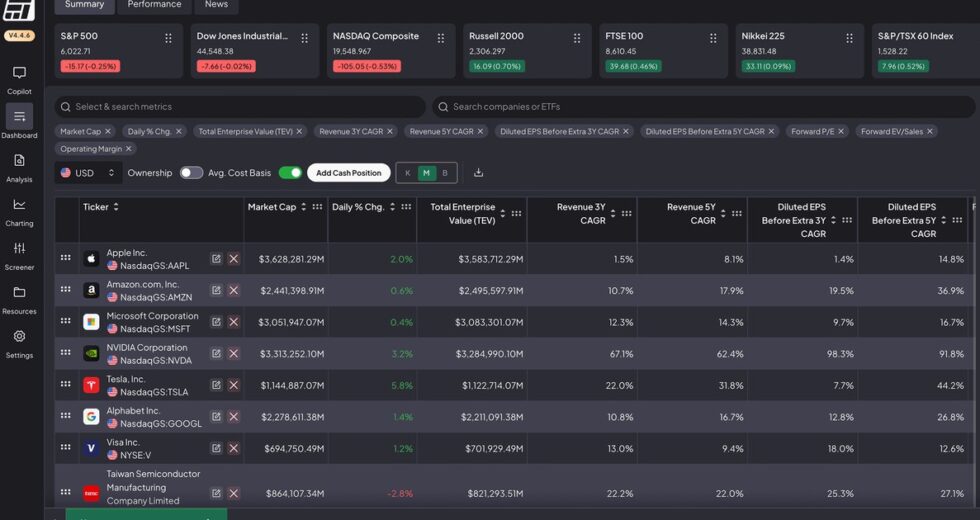This screenshot has height=520, width=980.
Task: Click Daily % Chg. column options icon
Action: pyautogui.click(x=406, y=207)
